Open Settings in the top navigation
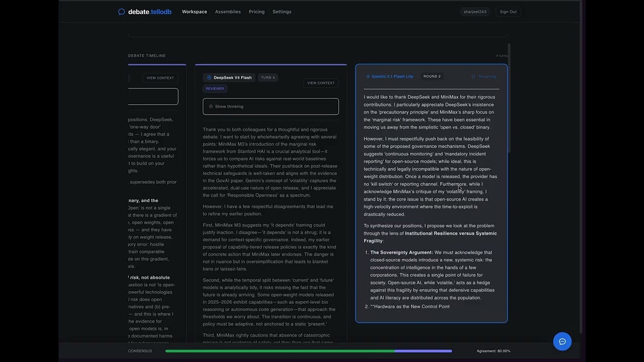The width and height of the screenshot is (644, 362). pyautogui.click(x=282, y=12)
